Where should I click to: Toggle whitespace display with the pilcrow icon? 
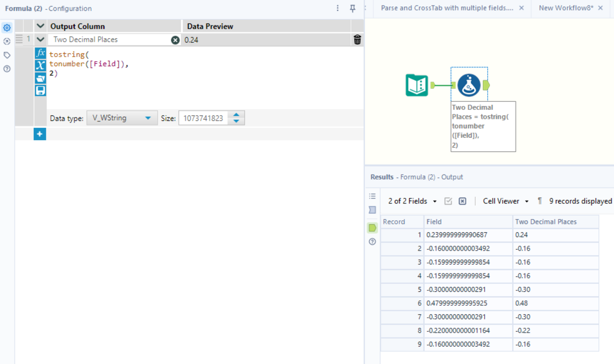point(540,201)
